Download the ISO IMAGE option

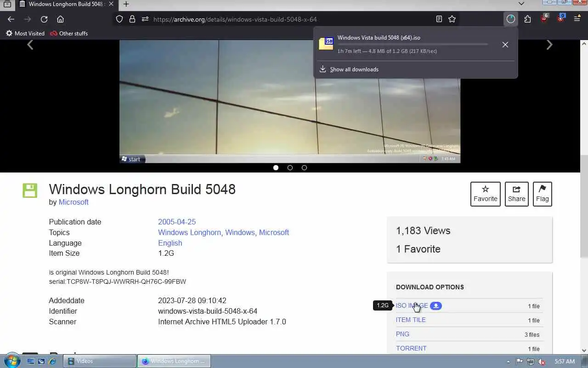tap(412, 305)
